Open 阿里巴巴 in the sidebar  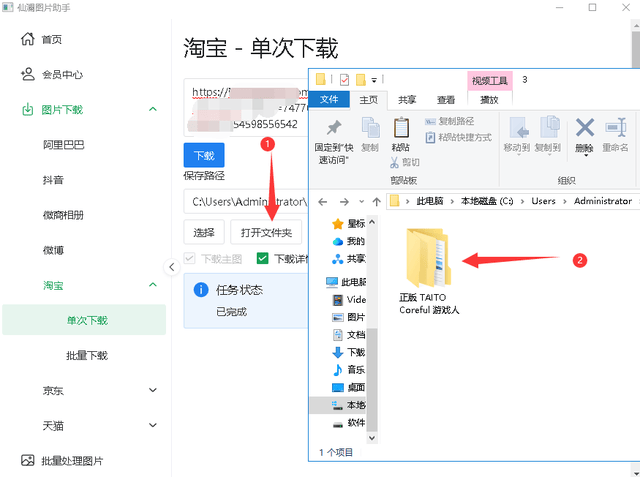pos(64,145)
